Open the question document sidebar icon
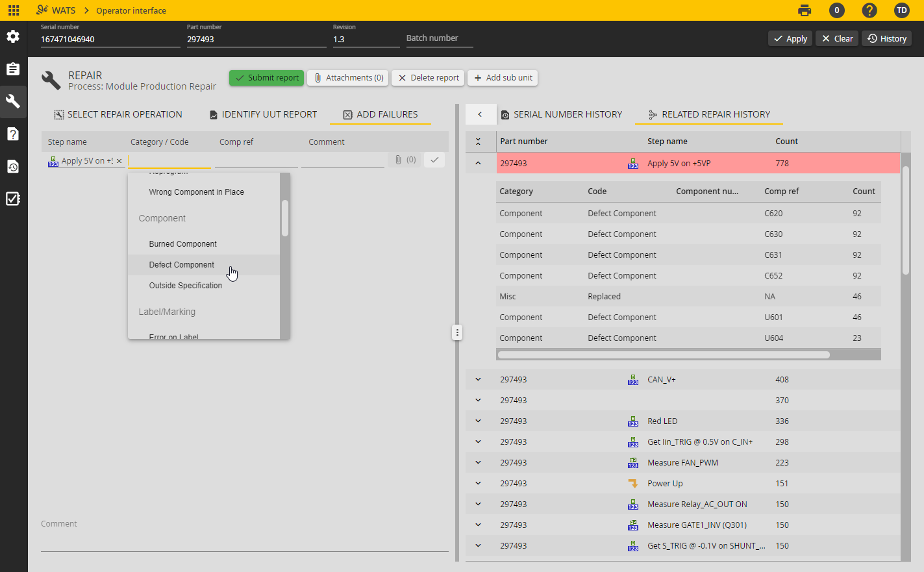Screen dimensions: 924x572 pyautogui.click(x=13, y=134)
